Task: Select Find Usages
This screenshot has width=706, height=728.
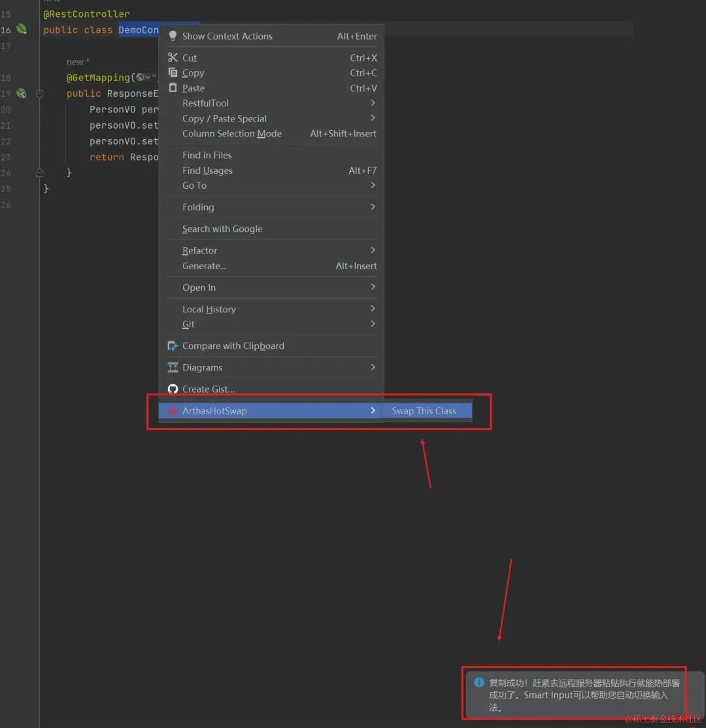Action: tap(272, 171)
